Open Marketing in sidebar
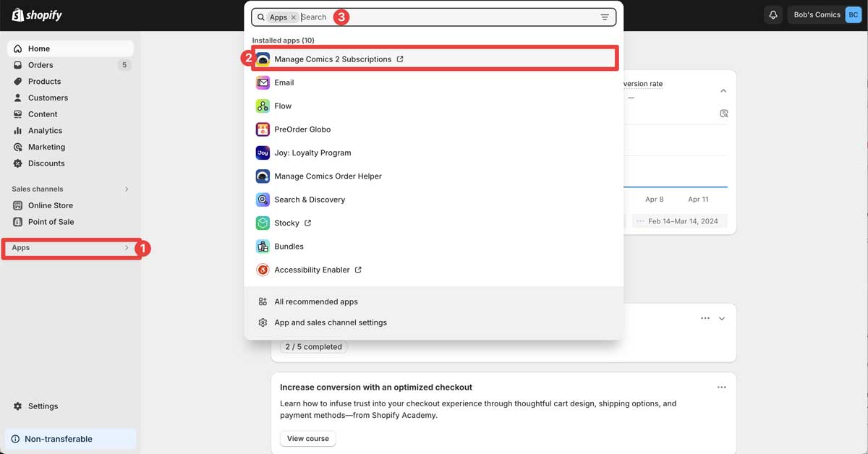This screenshot has height=454, width=868. [x=70, y=147]
